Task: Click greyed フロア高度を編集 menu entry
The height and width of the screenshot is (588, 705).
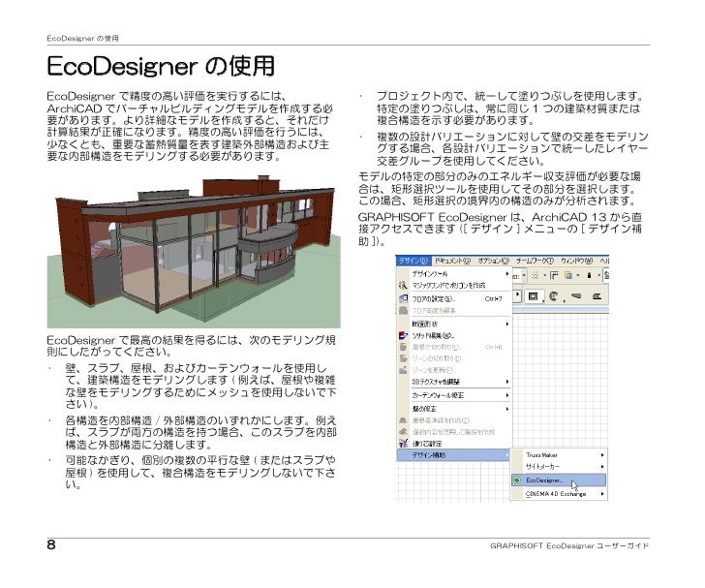Action: (x=454, y=310)
